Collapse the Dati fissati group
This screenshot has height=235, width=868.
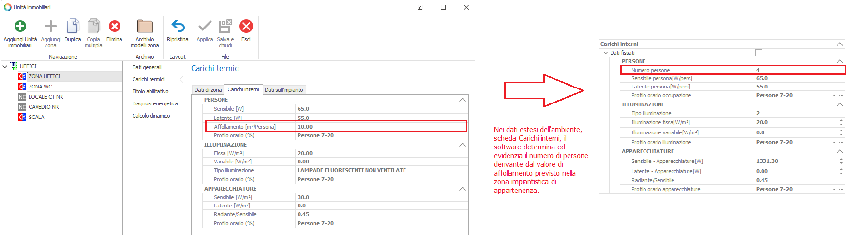pos(605,53)
